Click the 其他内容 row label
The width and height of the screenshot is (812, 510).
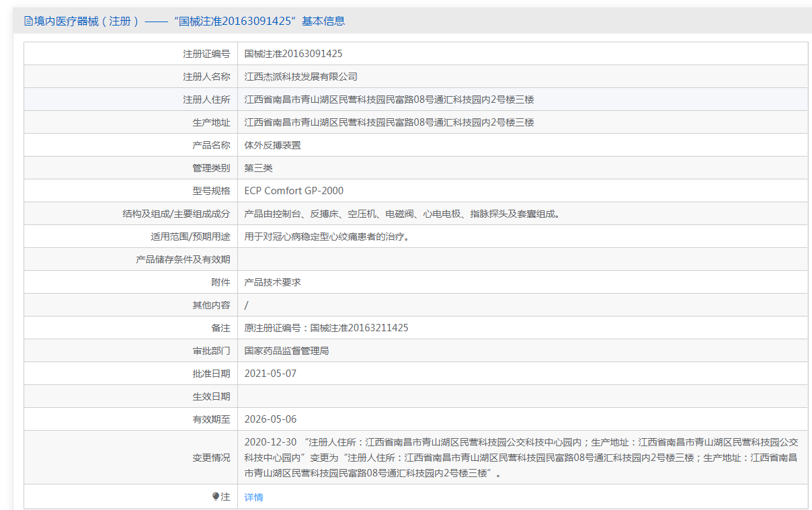pos(211,305)
